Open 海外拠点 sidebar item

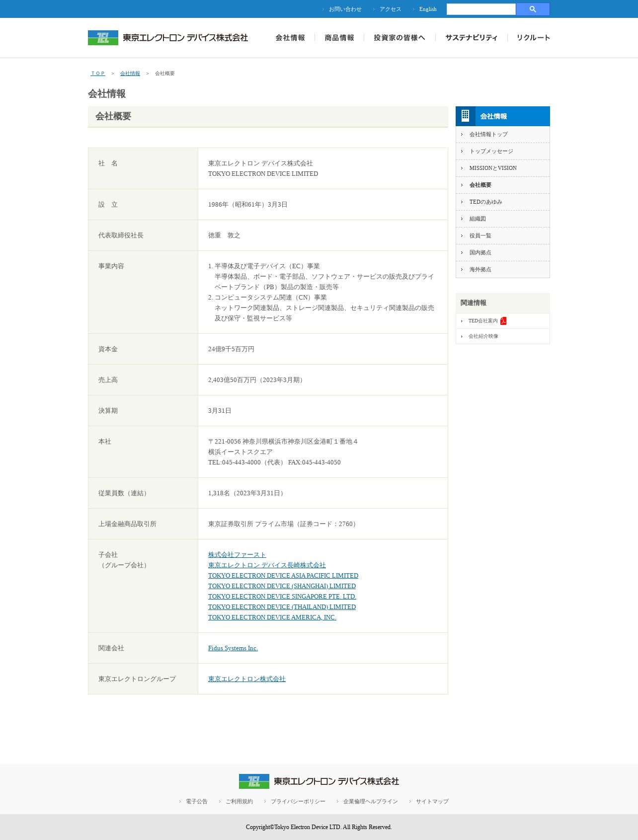point(502,270)
